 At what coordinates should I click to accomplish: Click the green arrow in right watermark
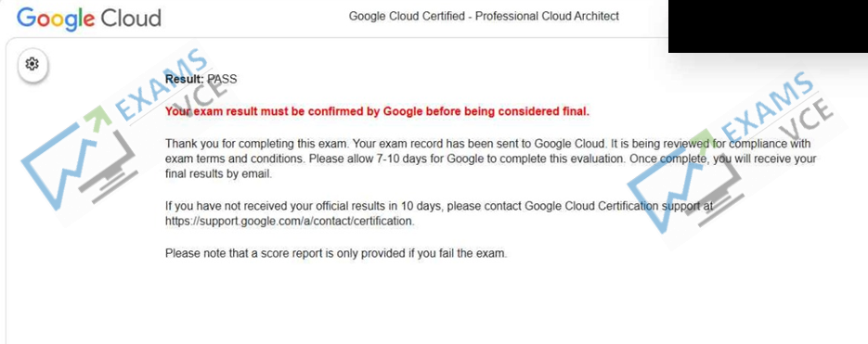click(x=702, y=143)
